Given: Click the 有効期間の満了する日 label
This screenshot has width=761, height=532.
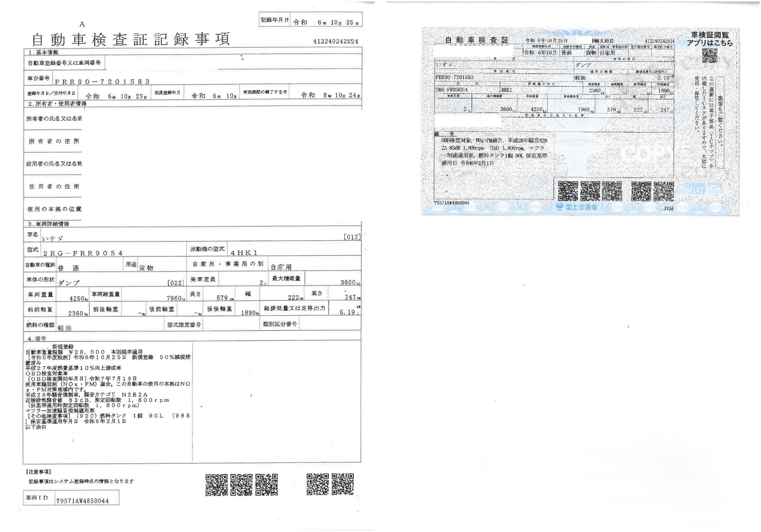Looking at the screenshot, I should click(265, 92).
